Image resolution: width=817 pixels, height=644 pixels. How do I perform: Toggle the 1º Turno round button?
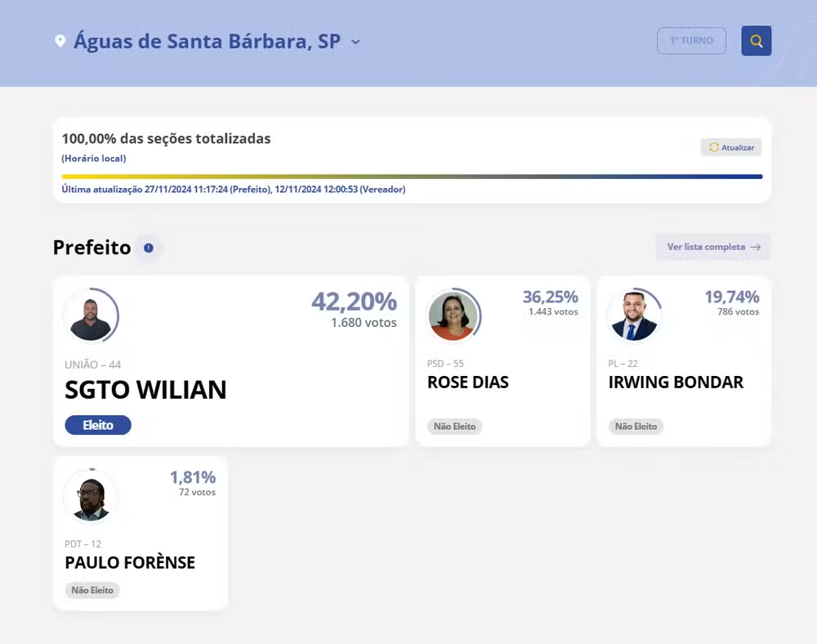click(691, 41)
